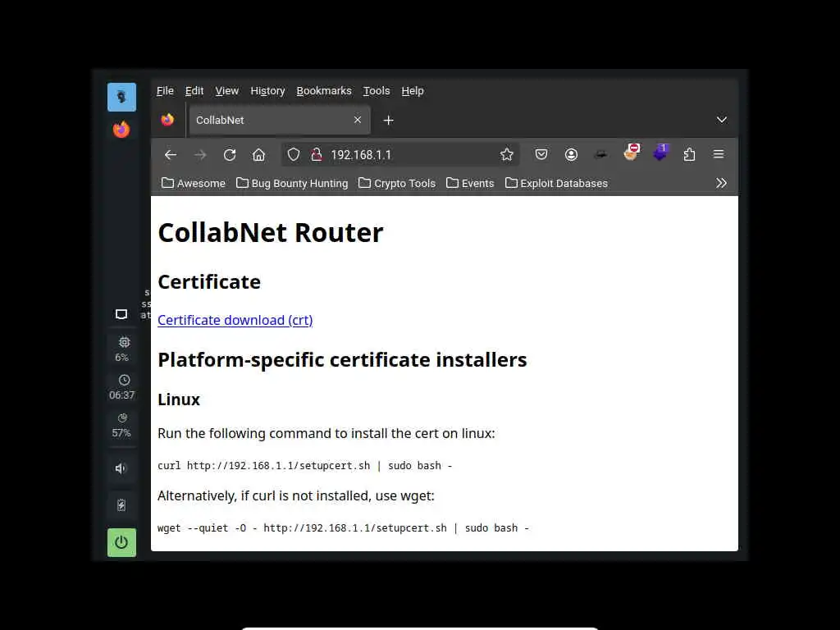Click the wget --quiet command text
Image resolution: width=840 pixels, height=630 pixels.
coord(344,528)
